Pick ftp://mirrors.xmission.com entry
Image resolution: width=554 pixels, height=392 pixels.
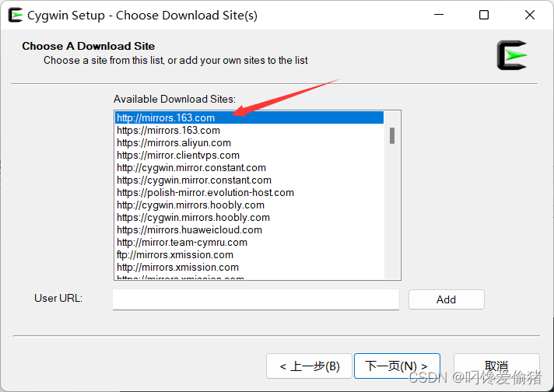point(250,254)
